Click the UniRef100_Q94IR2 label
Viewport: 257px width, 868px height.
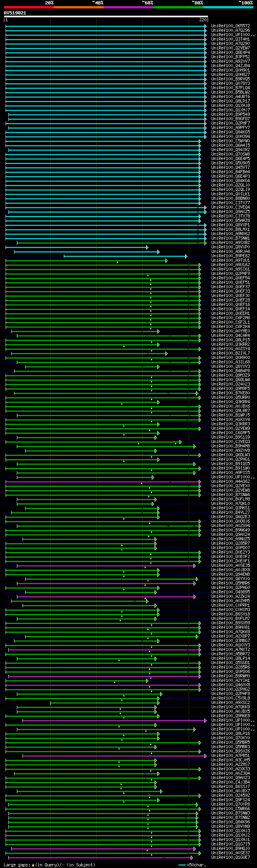pos(230,150)
